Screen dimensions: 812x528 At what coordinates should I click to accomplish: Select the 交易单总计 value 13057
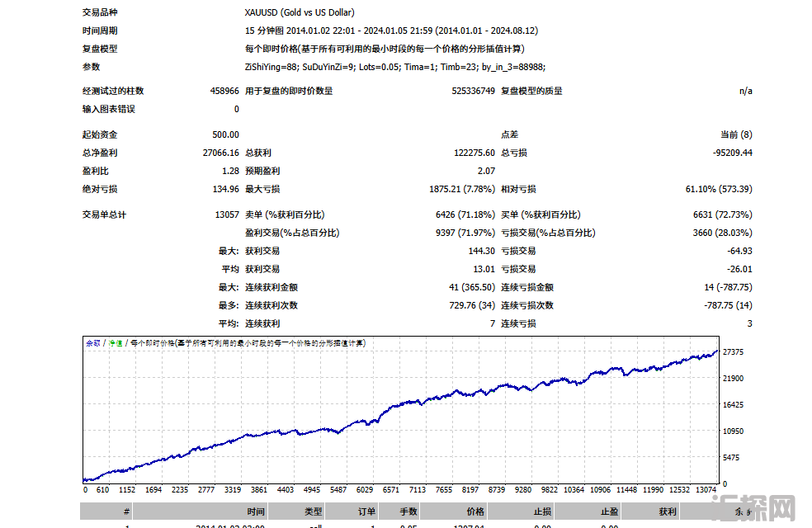pyautogui.click(x=227, y=214)
